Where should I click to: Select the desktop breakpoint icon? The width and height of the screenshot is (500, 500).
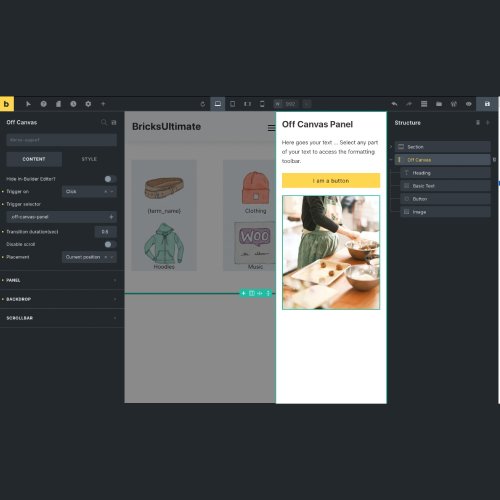(218, 104)
